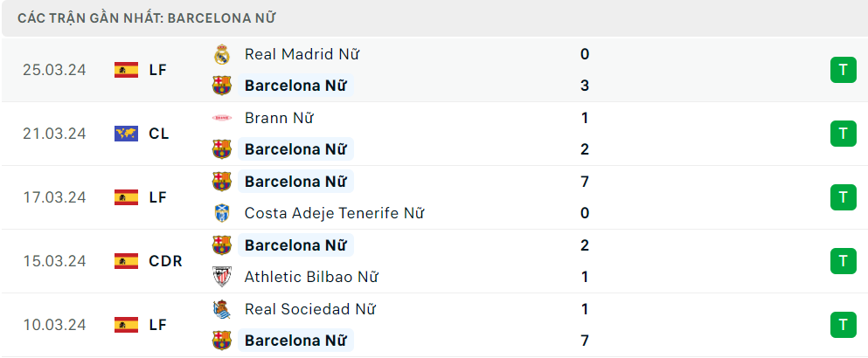The width and height of the screenshot is (868, 358).
Task: Click the green T badge for 10.03.24 match
Action: pyautogui.click(x=844, y=325)
